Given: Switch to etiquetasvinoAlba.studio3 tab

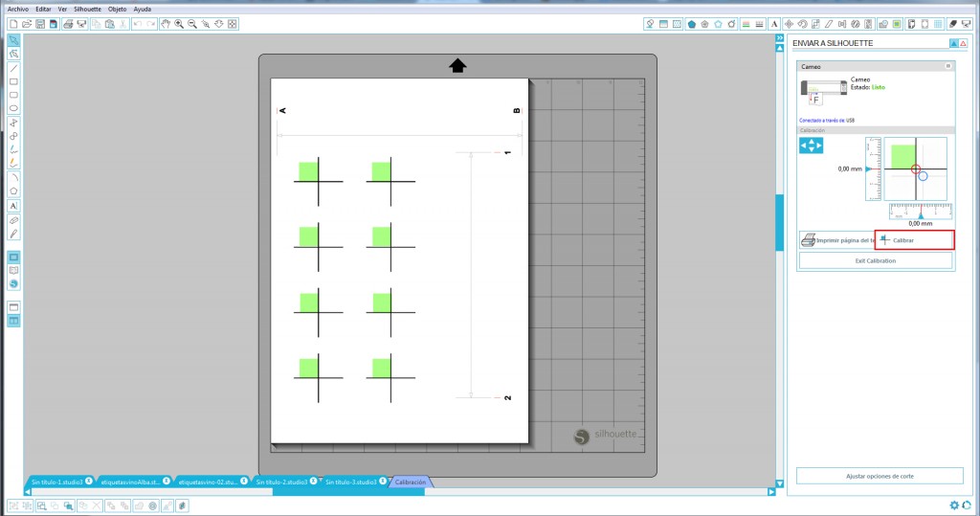Looking at the screenshot, I should click(131, 482).
